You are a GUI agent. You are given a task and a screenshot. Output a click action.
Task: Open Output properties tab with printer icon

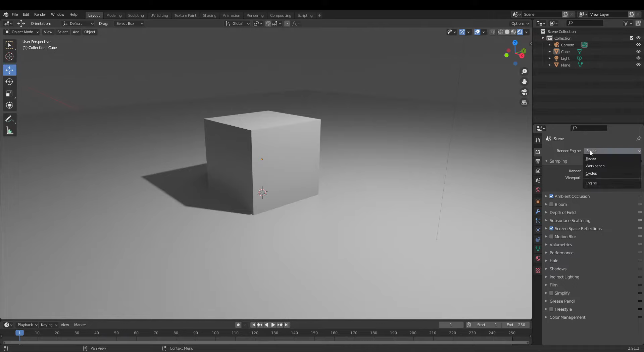coord(538,162)
